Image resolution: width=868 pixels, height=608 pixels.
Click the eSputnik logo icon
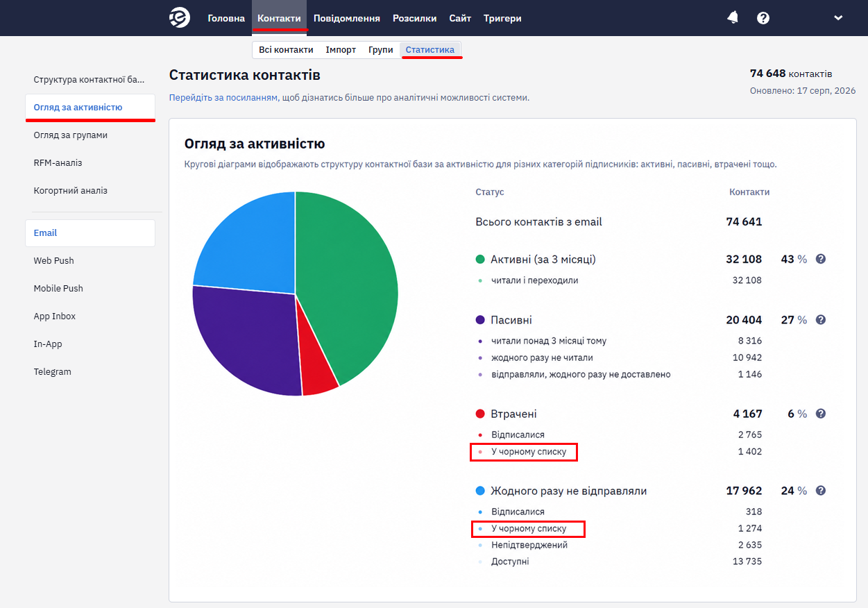tap(180, 18)
